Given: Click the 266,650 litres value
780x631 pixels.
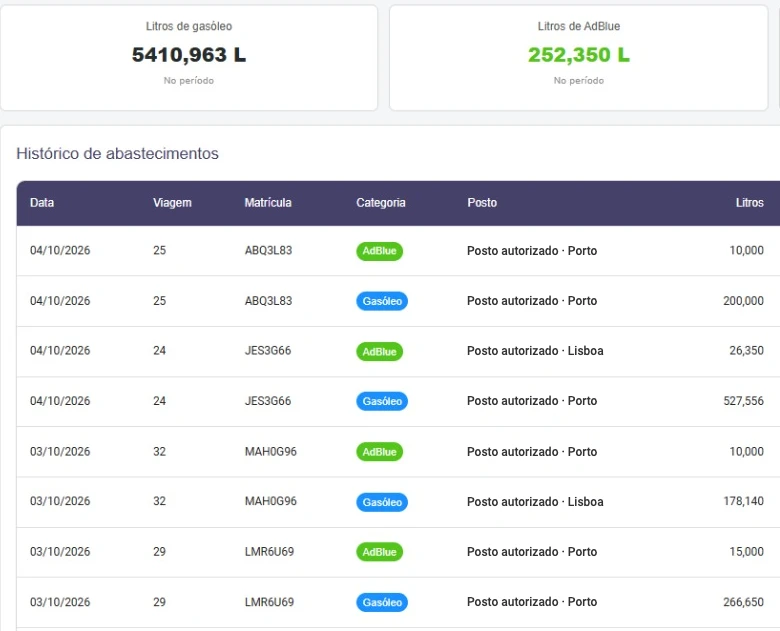Looking at the screenshot, I should point(743,602).
